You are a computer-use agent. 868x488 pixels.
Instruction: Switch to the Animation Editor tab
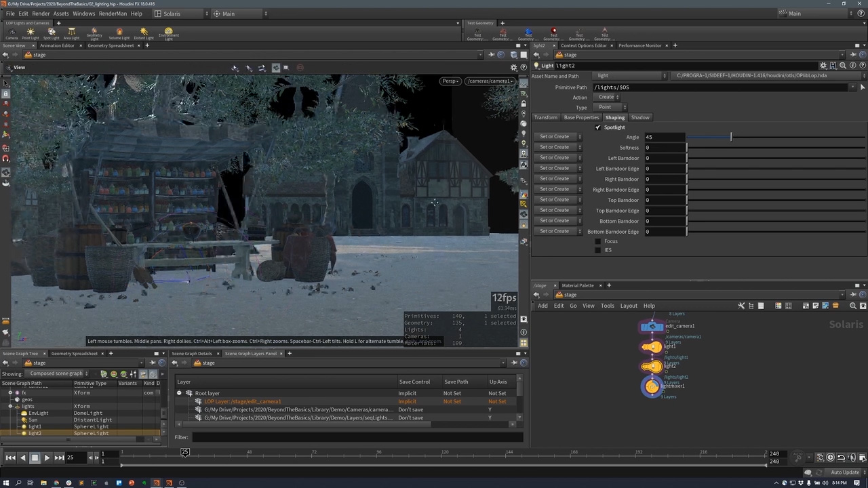tap(57, 45)
